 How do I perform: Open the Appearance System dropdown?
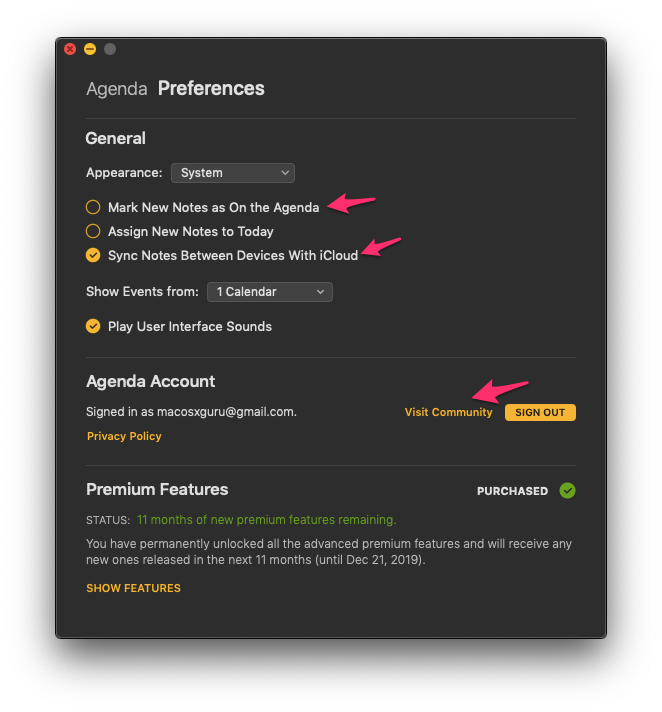click(232, 173)
